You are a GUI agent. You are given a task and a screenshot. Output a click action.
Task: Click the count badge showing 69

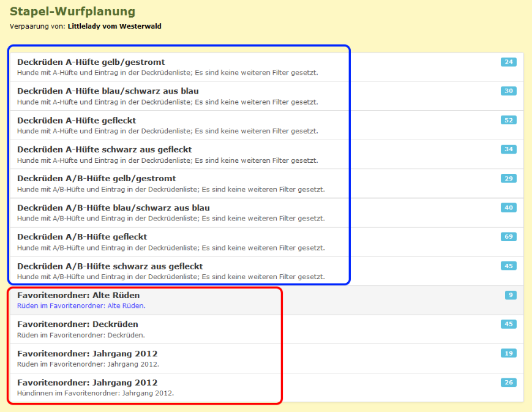tap(508, 237)
